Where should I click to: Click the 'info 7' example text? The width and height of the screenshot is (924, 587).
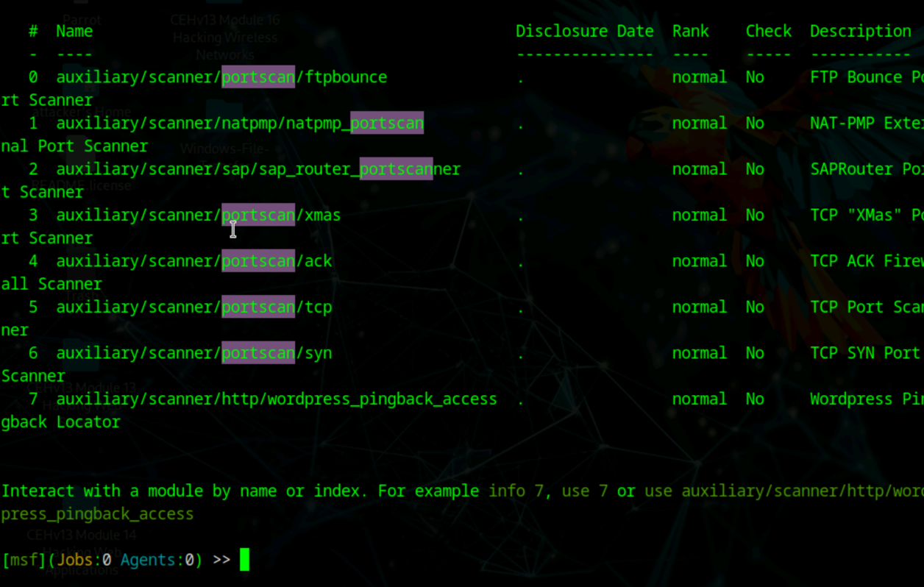pos(516,491)
